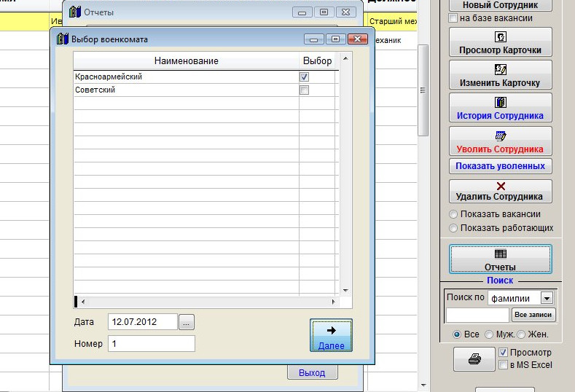Click the Наименование column header

point(187,61)
